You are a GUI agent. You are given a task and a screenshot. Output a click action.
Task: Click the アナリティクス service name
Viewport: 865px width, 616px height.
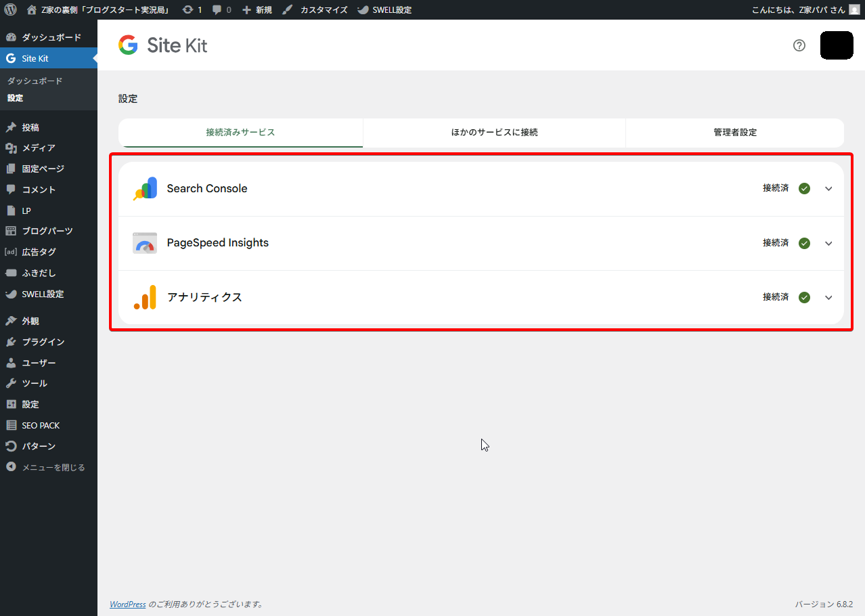204,297
